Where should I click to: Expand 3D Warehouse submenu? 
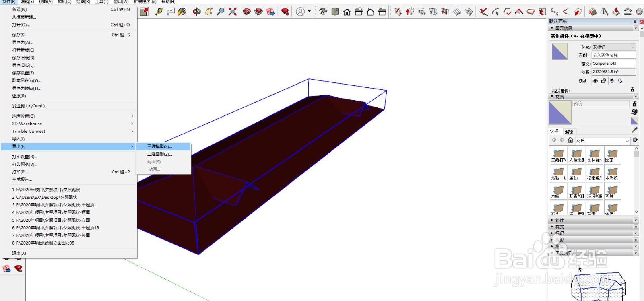coord(68,124)
